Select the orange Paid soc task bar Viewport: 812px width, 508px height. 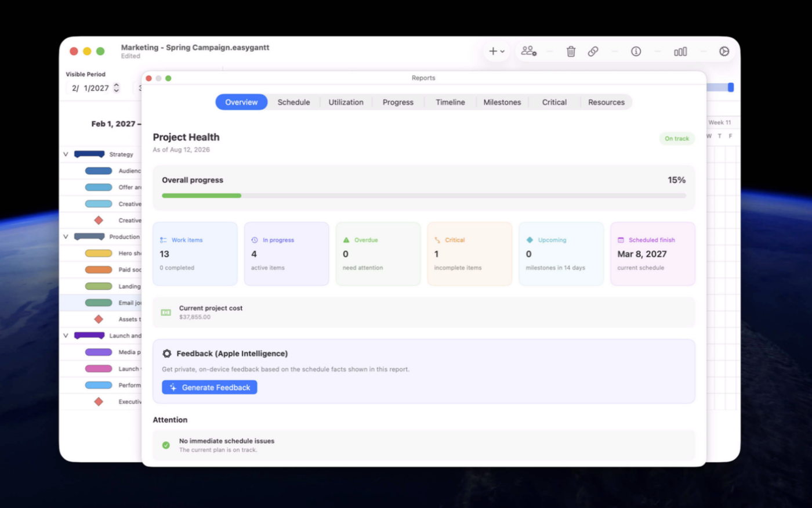coord(99,269)
